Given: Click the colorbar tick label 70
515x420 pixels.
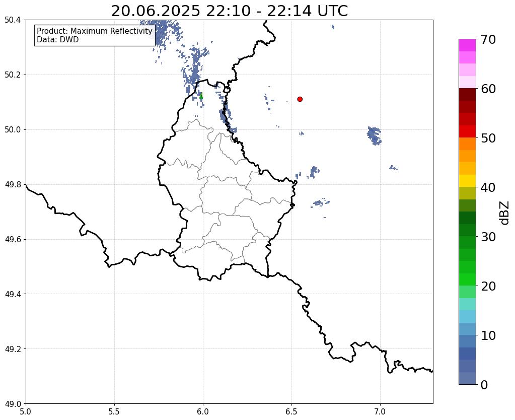Looking at the screenshot, I should coord(488,39).
